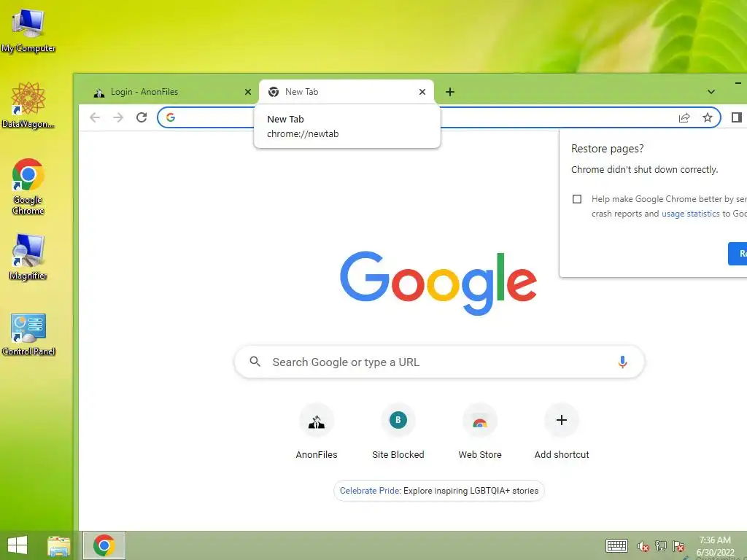Image resolution: width=747 pixels, height=560 pixels.
Task: Open usage statistics link
Action: click(690, 214)
